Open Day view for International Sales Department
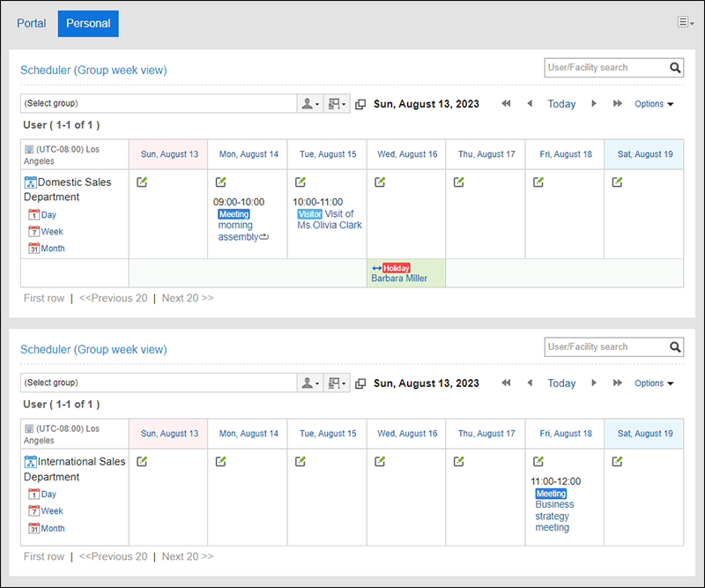 (42, 494)
